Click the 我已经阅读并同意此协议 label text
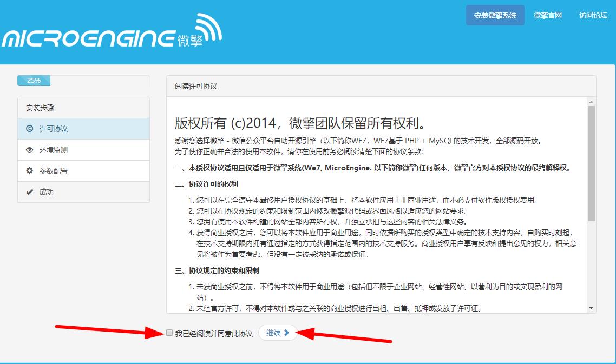The width and height of the screenshot is (616, 364). pyautogui.click(x=214, y=334)
